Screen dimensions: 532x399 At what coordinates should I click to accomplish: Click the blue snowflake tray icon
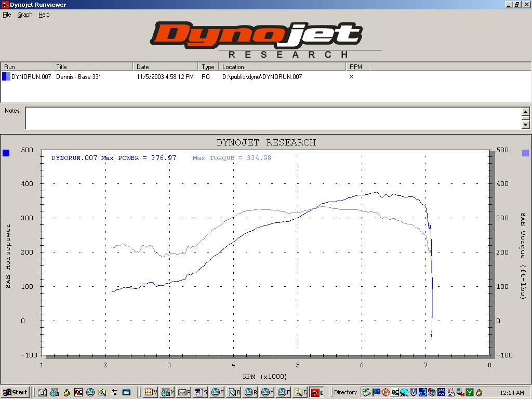[441, 393]
